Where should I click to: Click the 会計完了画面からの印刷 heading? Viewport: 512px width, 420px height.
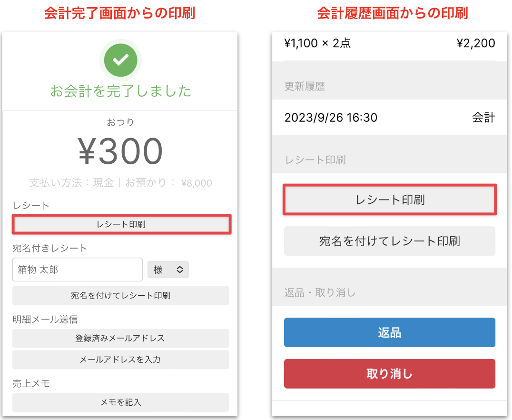[119, 13]
